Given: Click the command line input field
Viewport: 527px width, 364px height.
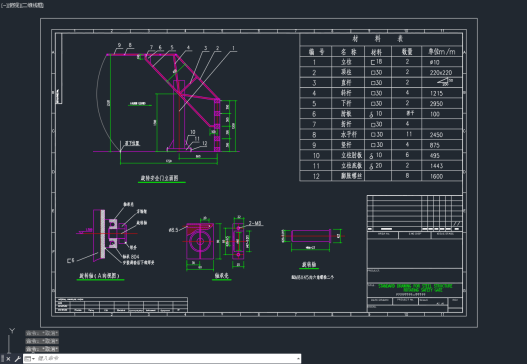Looking at the screenshot, I should tap(166, 359).
